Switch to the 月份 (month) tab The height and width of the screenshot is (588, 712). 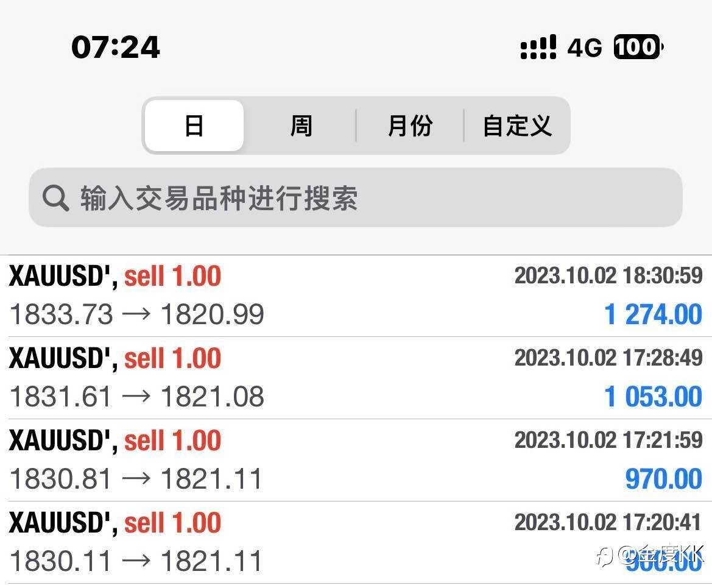click(410, 126)
